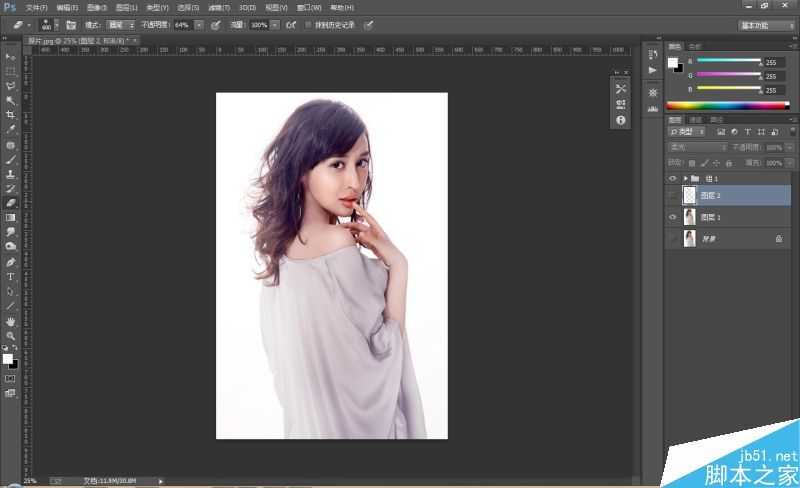
Task: Switch to the 色板 swatches tab
Action: pyautogui.click(x=694, y=46)
